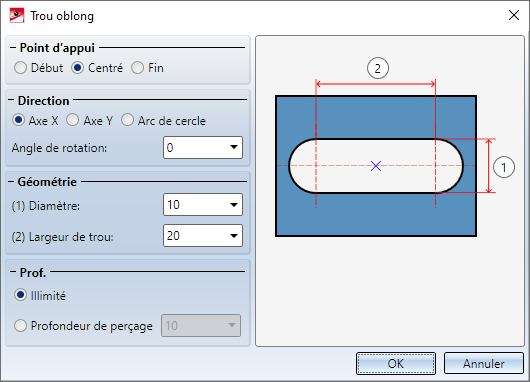This screenshot has width=530, height=382.
Task: Click OK to confirm
Action: (x=396, y=364)
